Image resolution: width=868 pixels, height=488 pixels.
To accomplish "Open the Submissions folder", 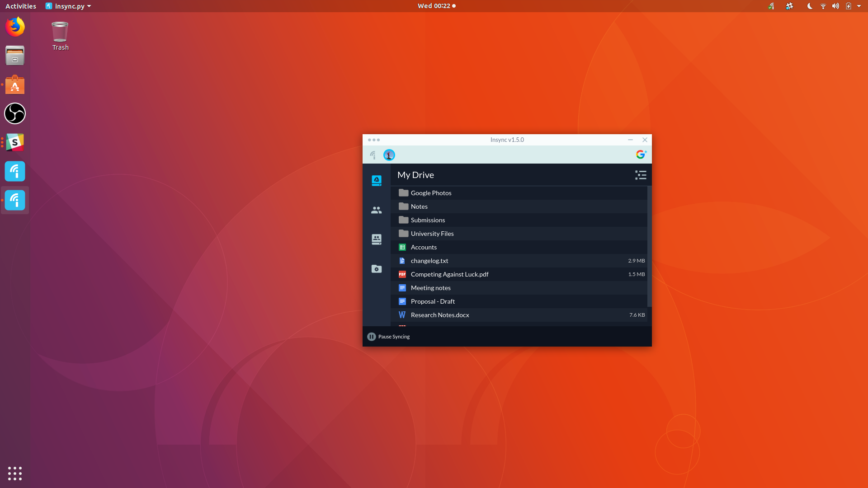I will [519, 220].
